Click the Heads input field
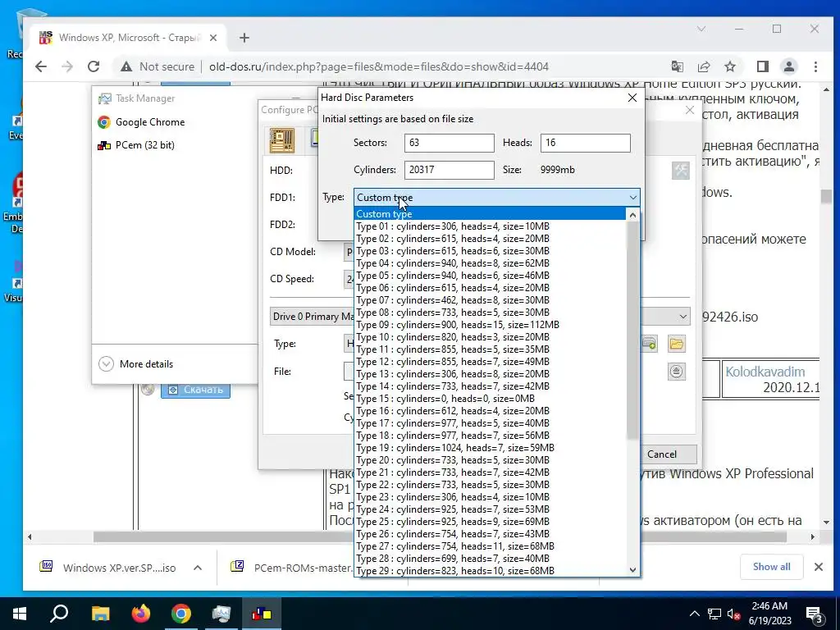The image size is (840, 630). point(585,143)
